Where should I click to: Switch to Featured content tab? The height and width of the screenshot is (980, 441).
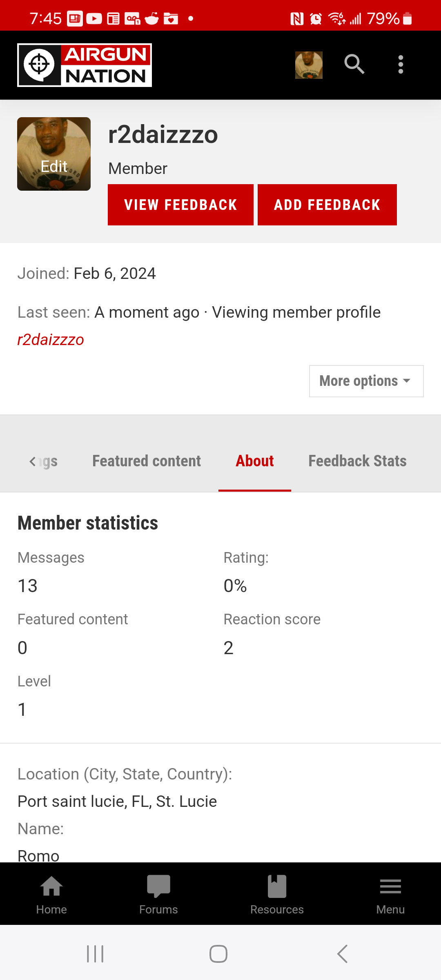pos(147,461)
